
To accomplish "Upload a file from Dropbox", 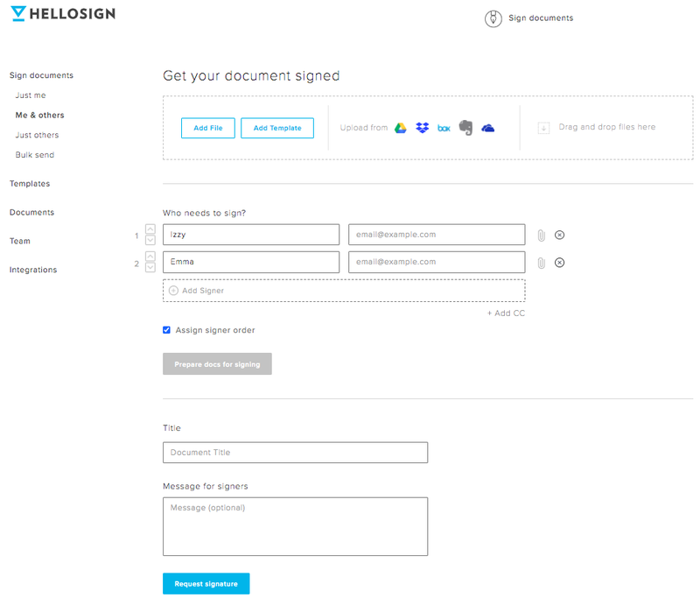I will click(x=422, y=128).
